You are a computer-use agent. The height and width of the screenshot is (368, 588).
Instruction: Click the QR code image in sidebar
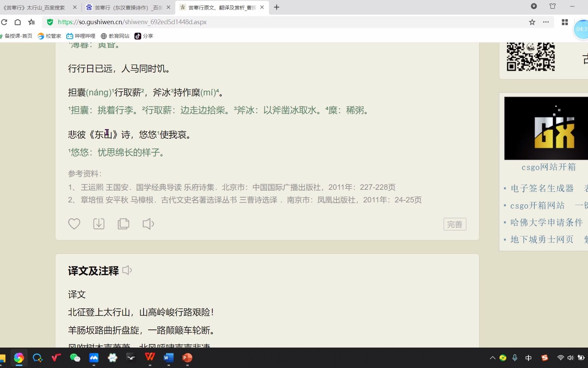531,56
